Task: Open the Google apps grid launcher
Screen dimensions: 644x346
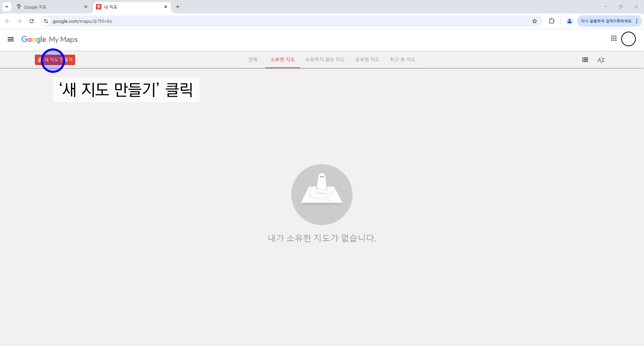Action: (x=614, y=38)
